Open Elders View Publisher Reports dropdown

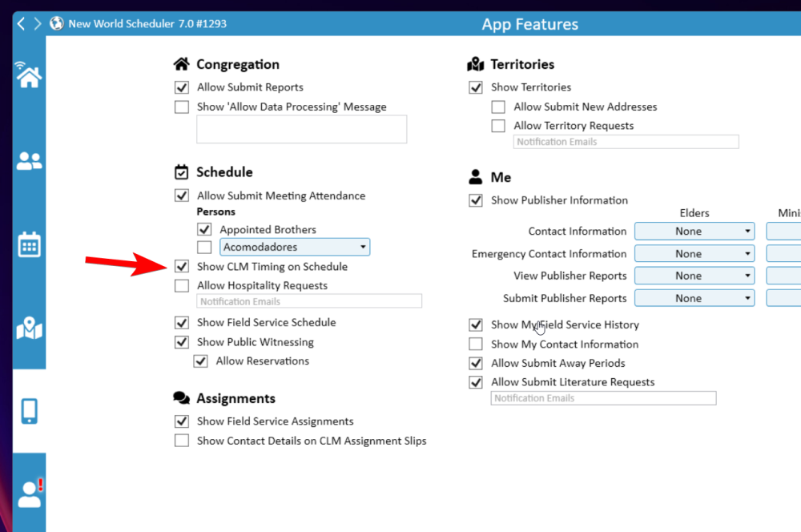point(694,276)
